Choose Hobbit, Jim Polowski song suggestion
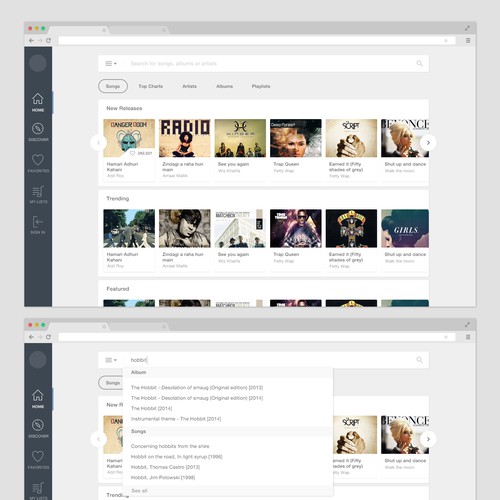Viewport: 500px width, 500px height. (163, 477)
